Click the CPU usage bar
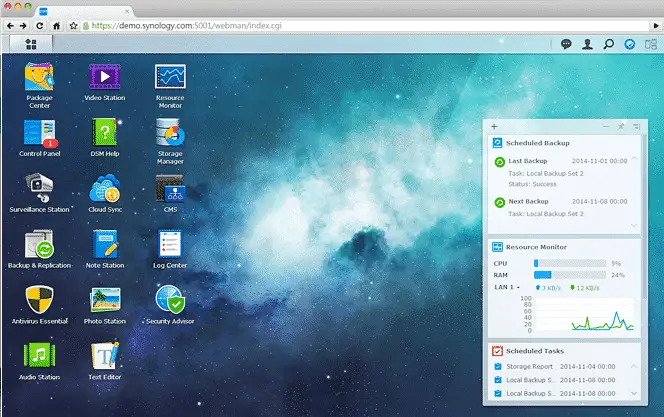 tap(570, 263)
